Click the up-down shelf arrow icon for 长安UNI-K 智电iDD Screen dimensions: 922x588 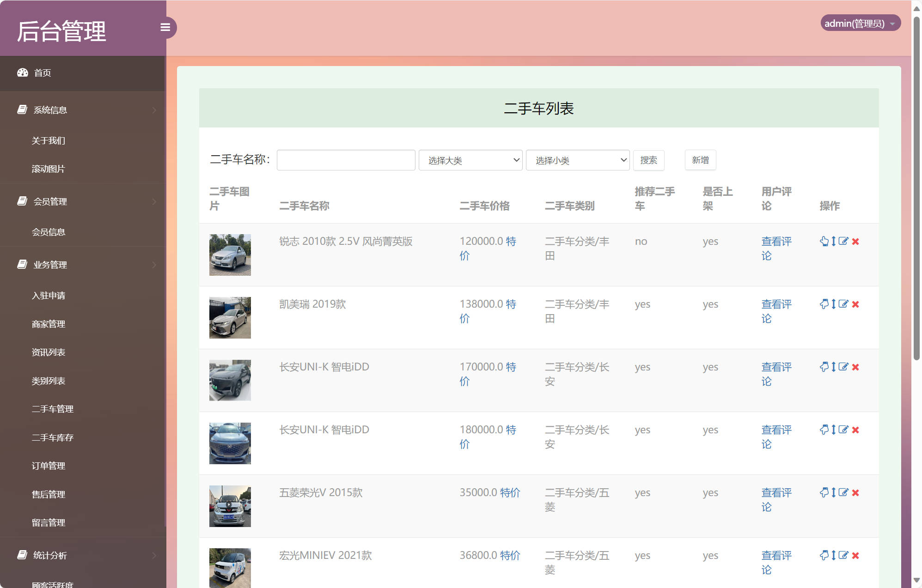pos(834,367)
